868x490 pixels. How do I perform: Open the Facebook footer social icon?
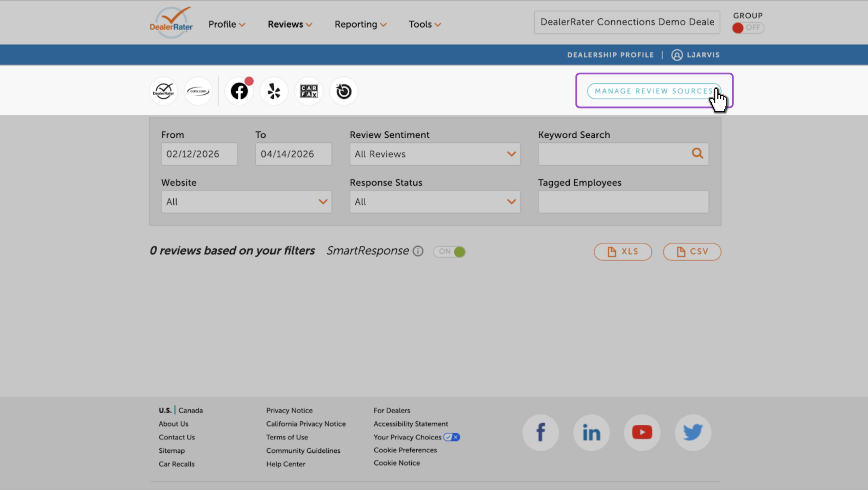click(x=540, y=433)
